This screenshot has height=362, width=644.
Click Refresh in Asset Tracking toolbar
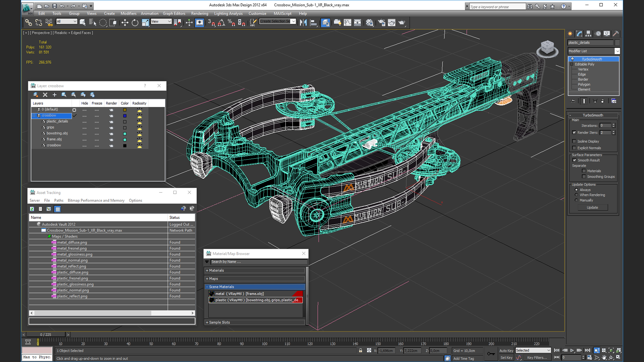pos(32,209)
